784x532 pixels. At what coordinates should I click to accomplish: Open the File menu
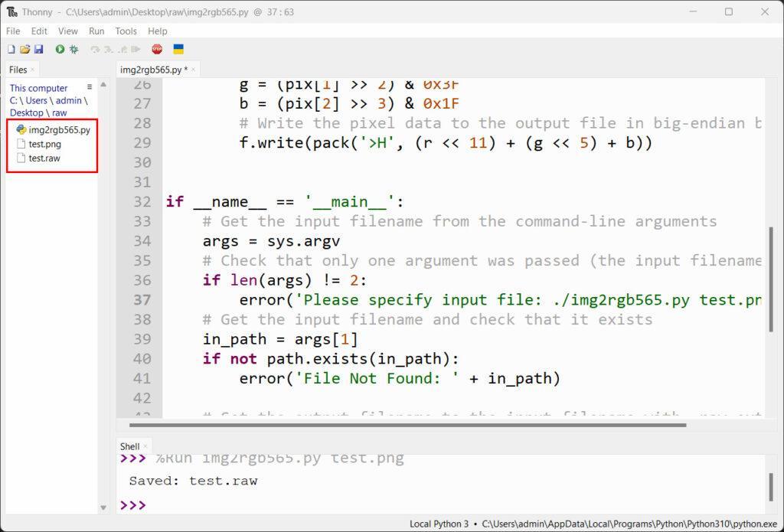point(13,31)
